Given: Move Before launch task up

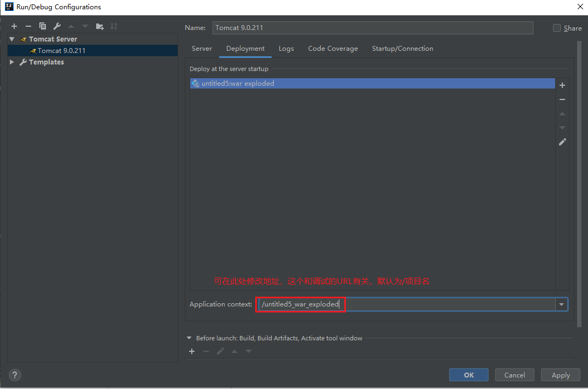Looking at the screenshot, I should 234,351.
